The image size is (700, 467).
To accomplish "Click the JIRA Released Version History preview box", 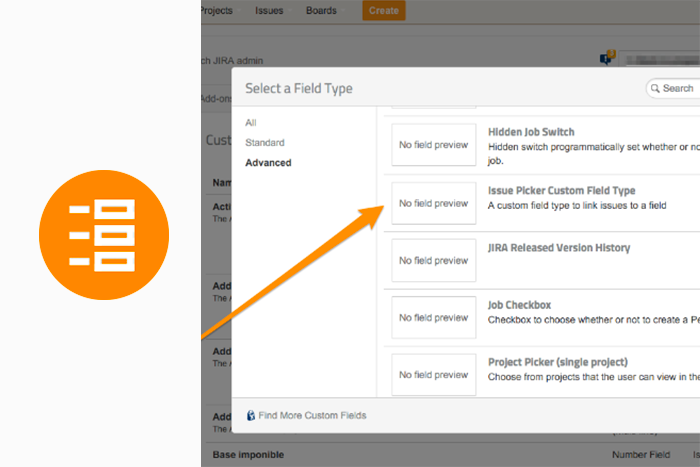I will tap(434, 260).
